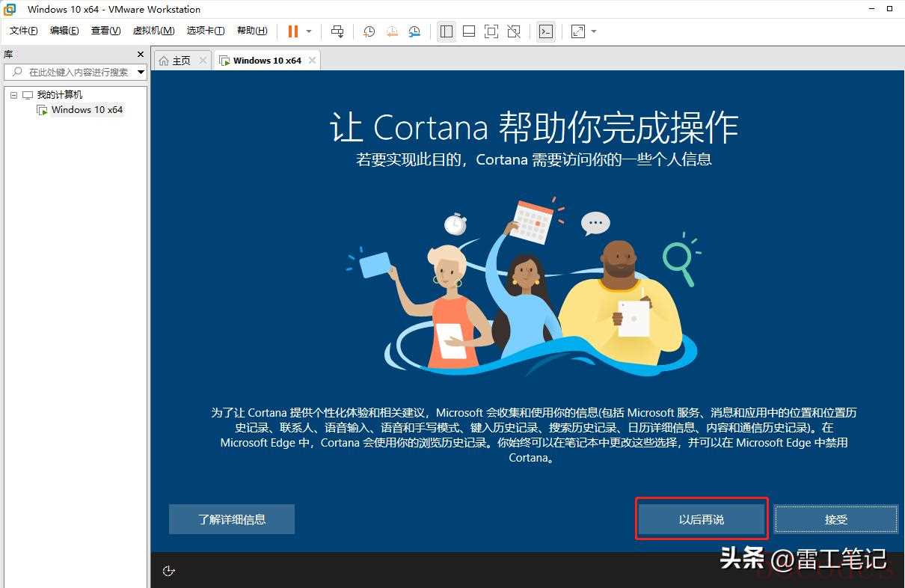The width and height of the screenshot is (905, 588).
Task: Click the Unity mode toolbar icon
Action: point(514,31)
